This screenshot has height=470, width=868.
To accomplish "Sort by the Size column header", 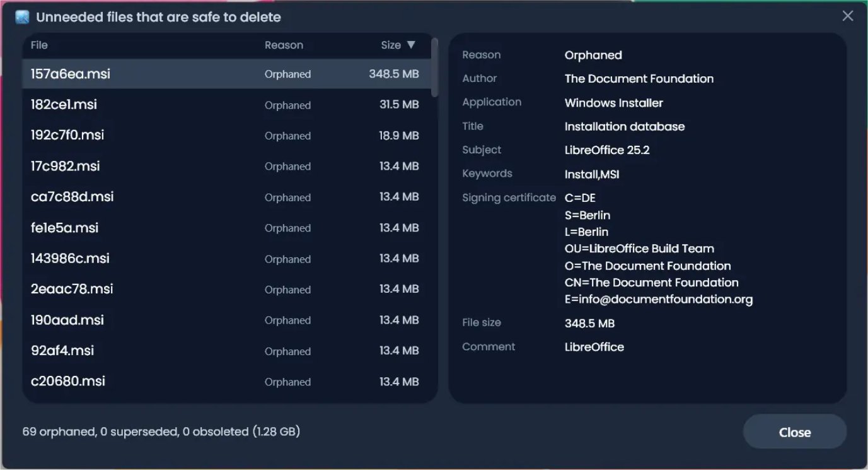I will tap(391, 45).
